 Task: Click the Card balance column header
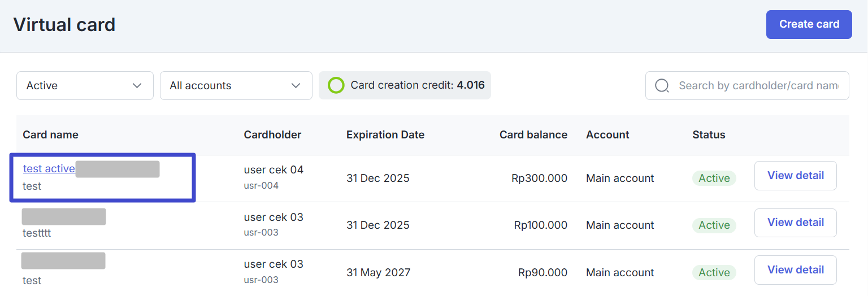pyautogui.click(x=533, y=135)
